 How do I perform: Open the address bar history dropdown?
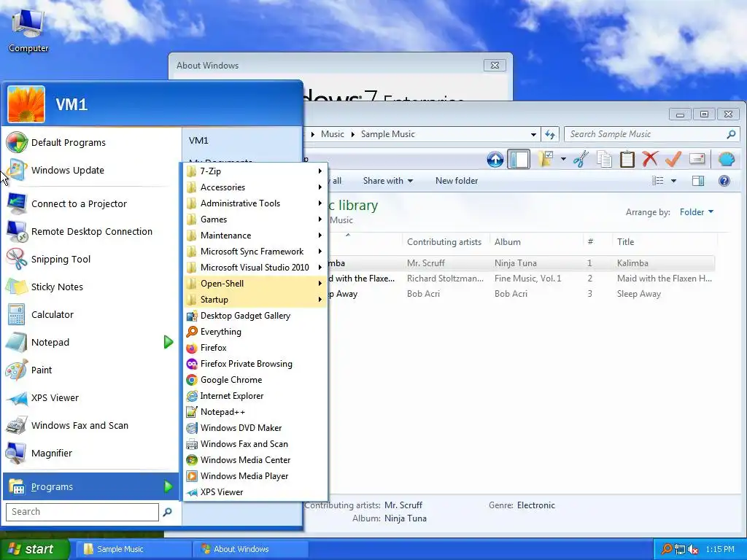533,134
